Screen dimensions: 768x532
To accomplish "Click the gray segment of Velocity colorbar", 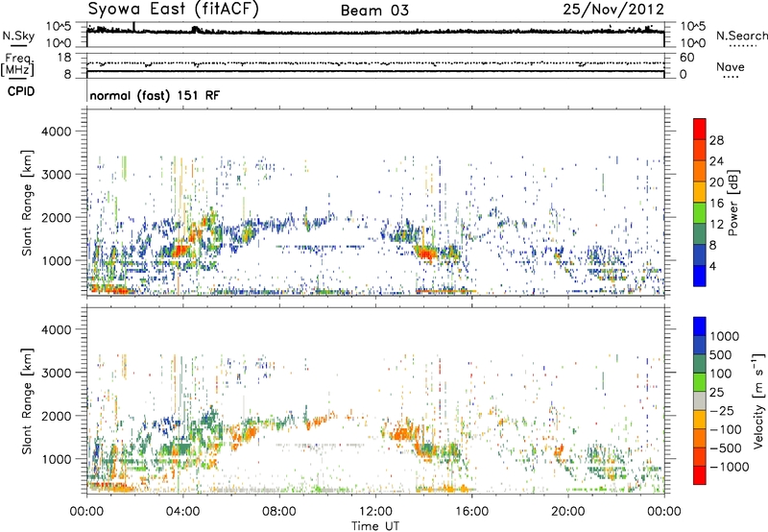I will click(x=700, y=400).
